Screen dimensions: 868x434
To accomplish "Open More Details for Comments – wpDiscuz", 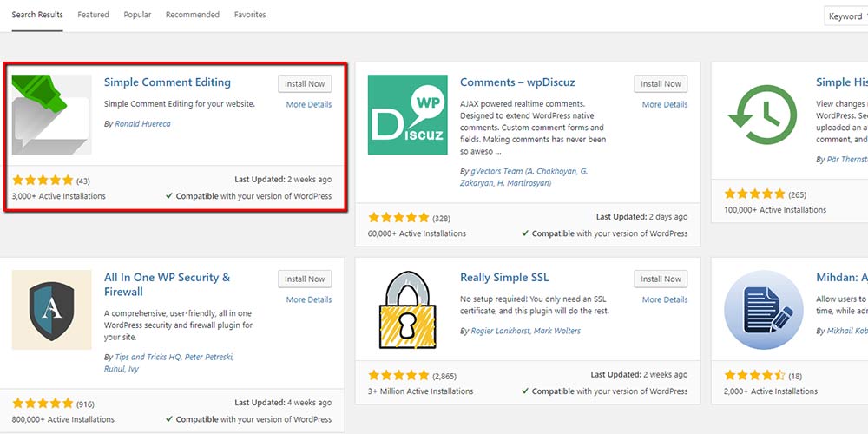I will tap(665, 104).
